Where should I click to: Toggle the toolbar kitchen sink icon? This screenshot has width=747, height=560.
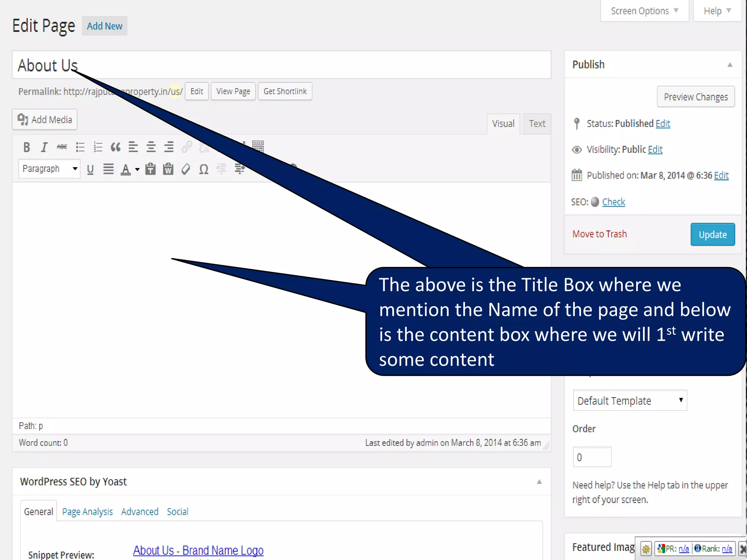pyautogui.click(x=258, y=147)
